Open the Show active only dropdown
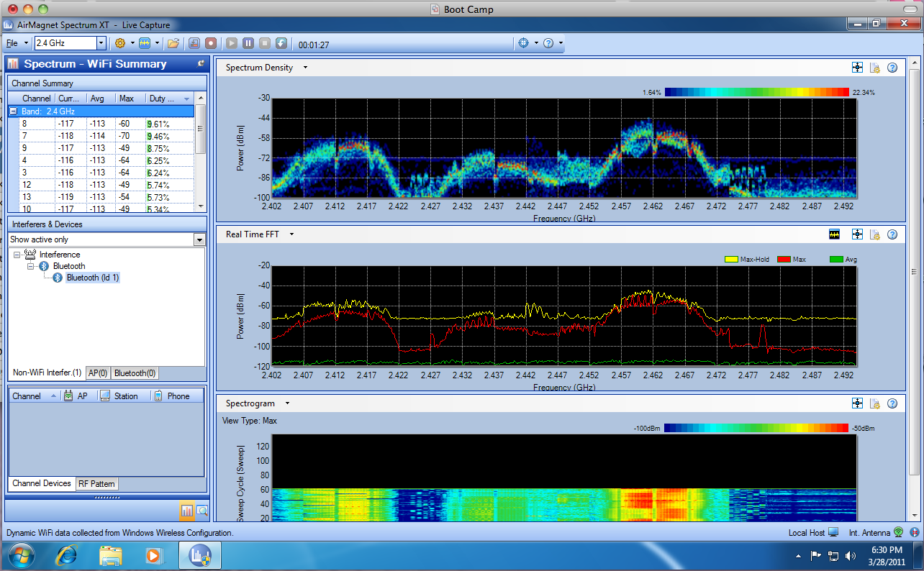Image resolution: width=924 pixels, height=571 pixels. 199,239
